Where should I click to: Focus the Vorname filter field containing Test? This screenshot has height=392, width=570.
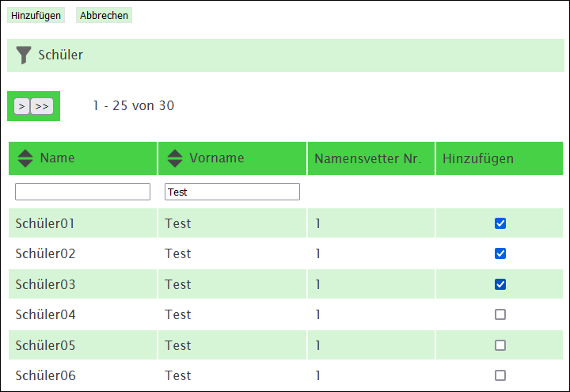pyautogui.click(x=232, y=192)
